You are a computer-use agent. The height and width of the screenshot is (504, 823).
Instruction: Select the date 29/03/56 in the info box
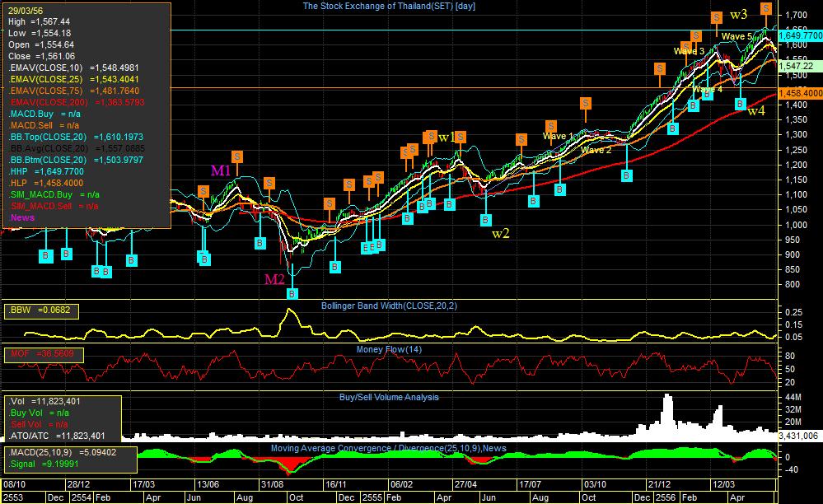(x=26, y=11)
